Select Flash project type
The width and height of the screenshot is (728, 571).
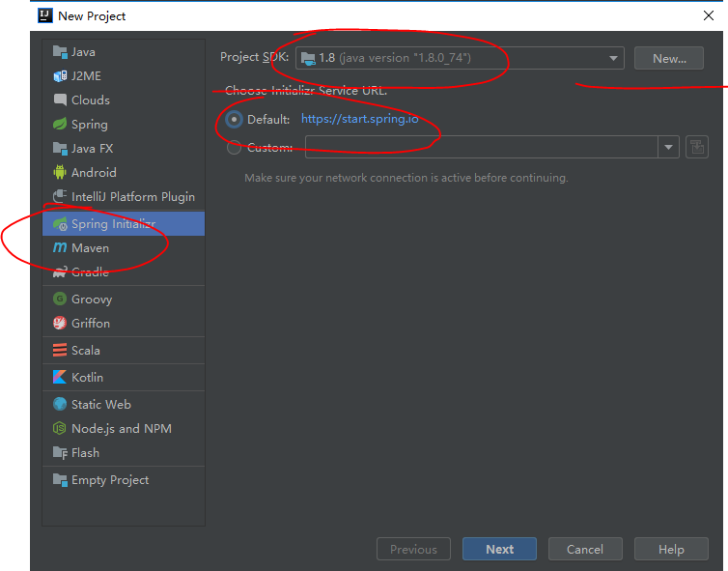pyautogui.click(x=124, y=452)
